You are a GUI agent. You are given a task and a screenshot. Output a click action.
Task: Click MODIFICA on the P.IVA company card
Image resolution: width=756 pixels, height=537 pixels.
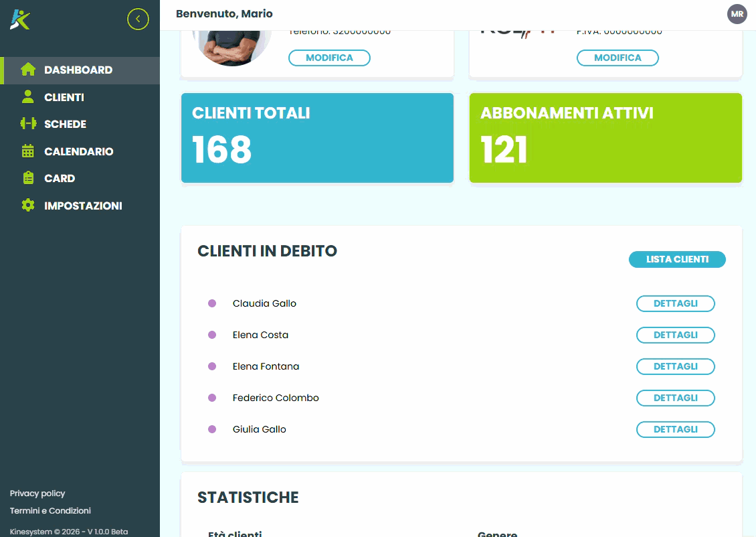tap(618, 58)
